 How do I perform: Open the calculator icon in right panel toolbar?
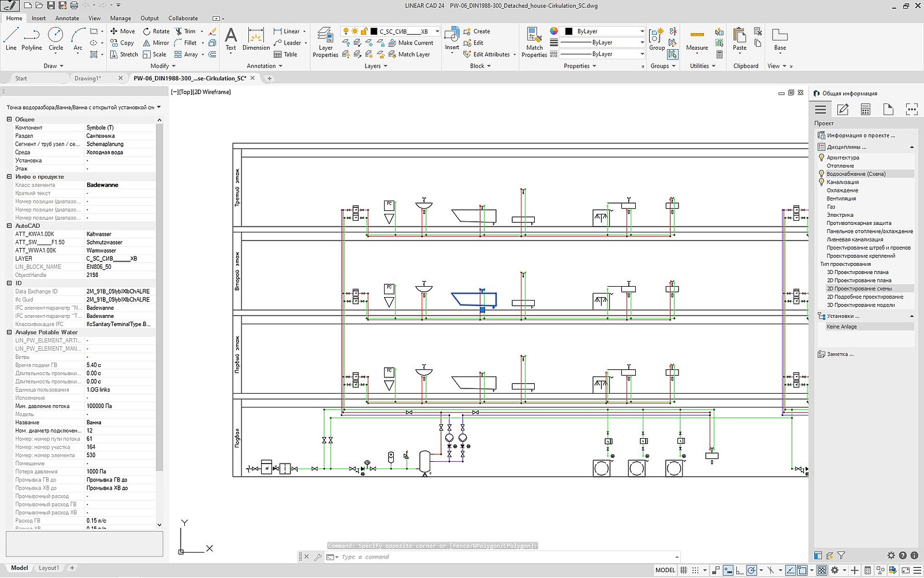point(865,109)
